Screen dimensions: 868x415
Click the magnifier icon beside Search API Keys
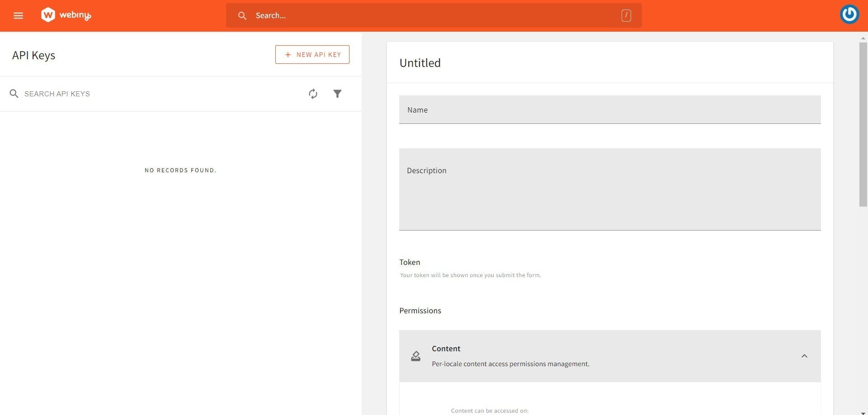14,94
